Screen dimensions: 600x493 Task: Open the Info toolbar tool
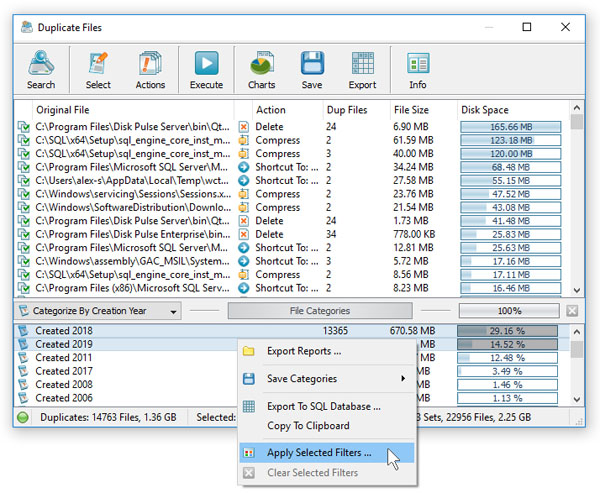coord(417,70)
